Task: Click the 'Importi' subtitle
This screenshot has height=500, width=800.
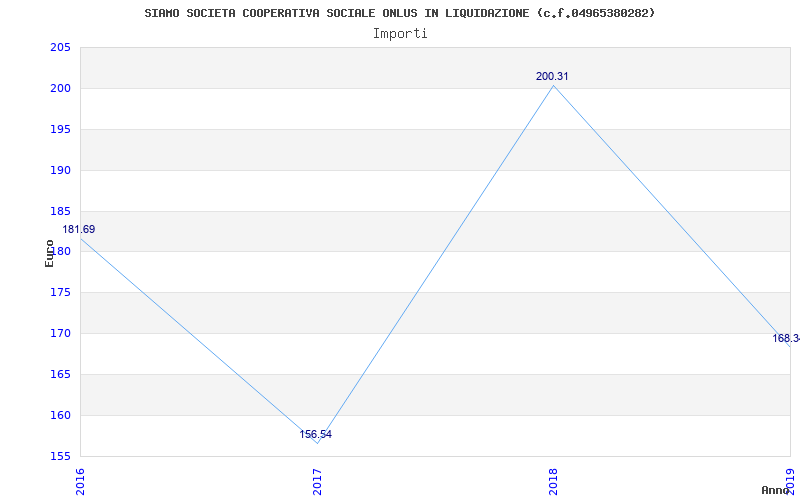Action: [400, 34]
